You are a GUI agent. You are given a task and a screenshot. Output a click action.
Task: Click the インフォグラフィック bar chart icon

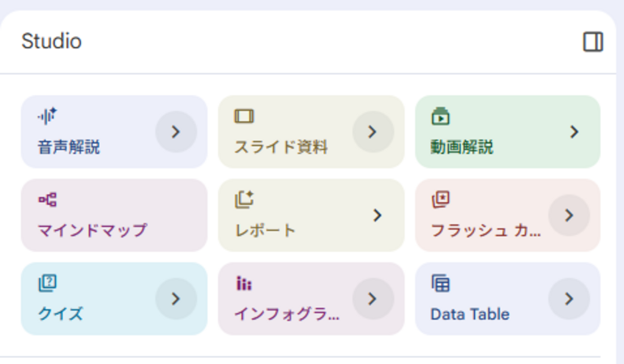pos(244,282)
